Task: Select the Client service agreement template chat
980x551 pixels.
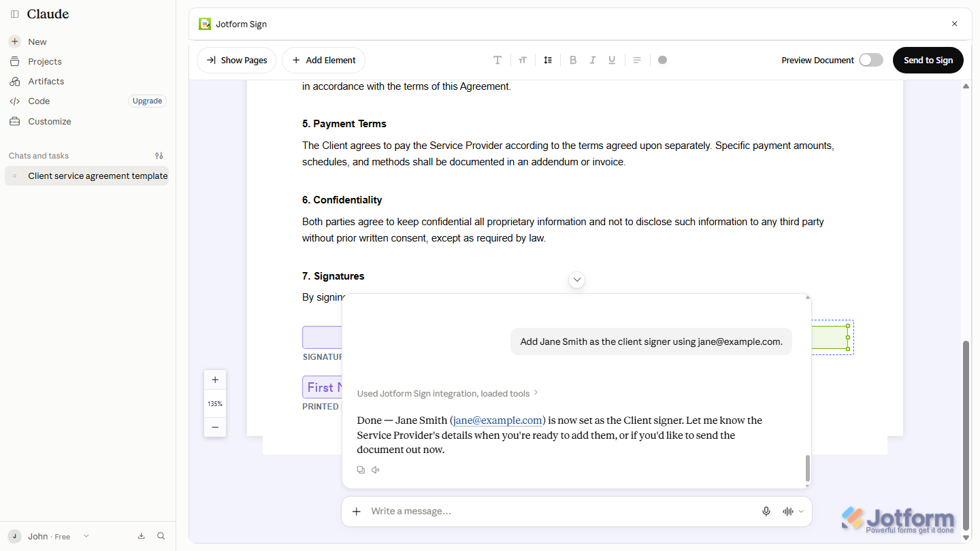Action: click(x=86, y=176)
